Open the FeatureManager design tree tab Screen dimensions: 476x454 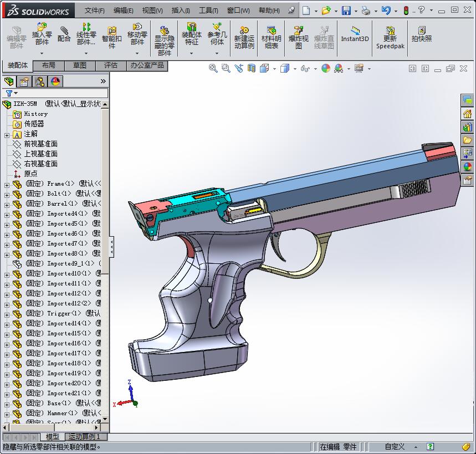point(9,81)
